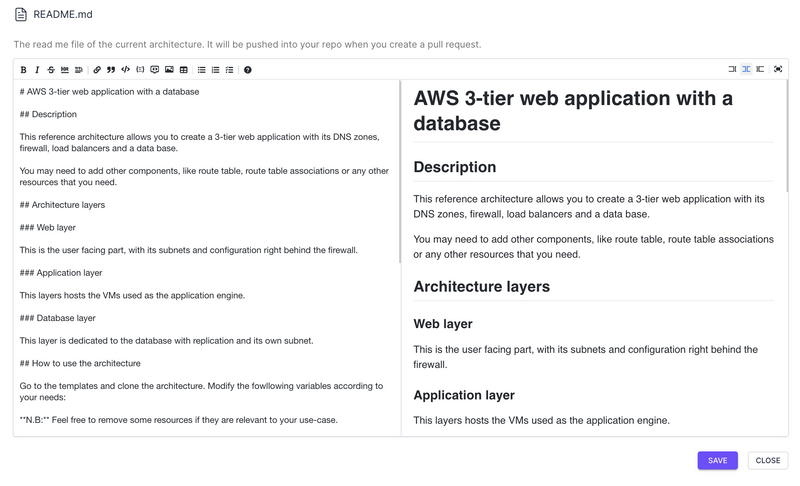The width and height of the screenshot is (800, 486).
Task: Insert an image with the picture icon
Action: tap(169, 70)
